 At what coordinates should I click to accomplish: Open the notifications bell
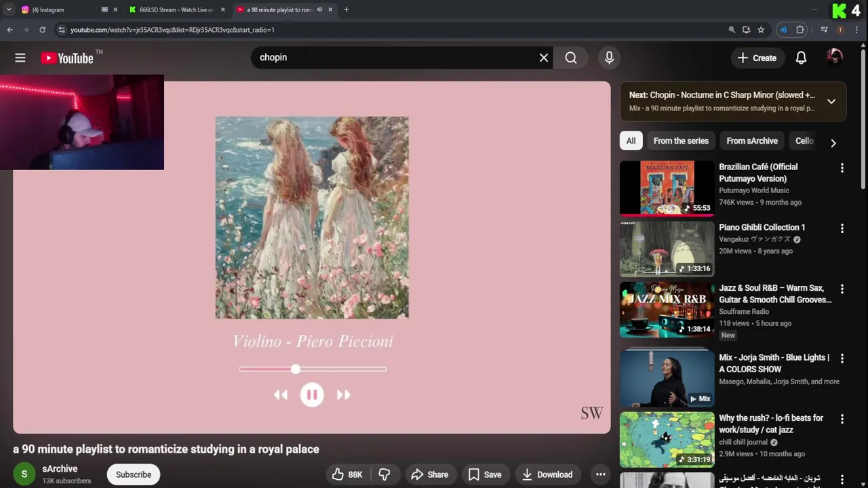pyautogui.click(x=801, y=58)
